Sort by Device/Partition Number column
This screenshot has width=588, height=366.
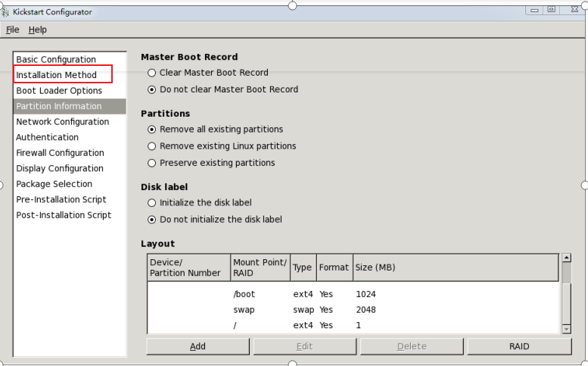point(189,267)
